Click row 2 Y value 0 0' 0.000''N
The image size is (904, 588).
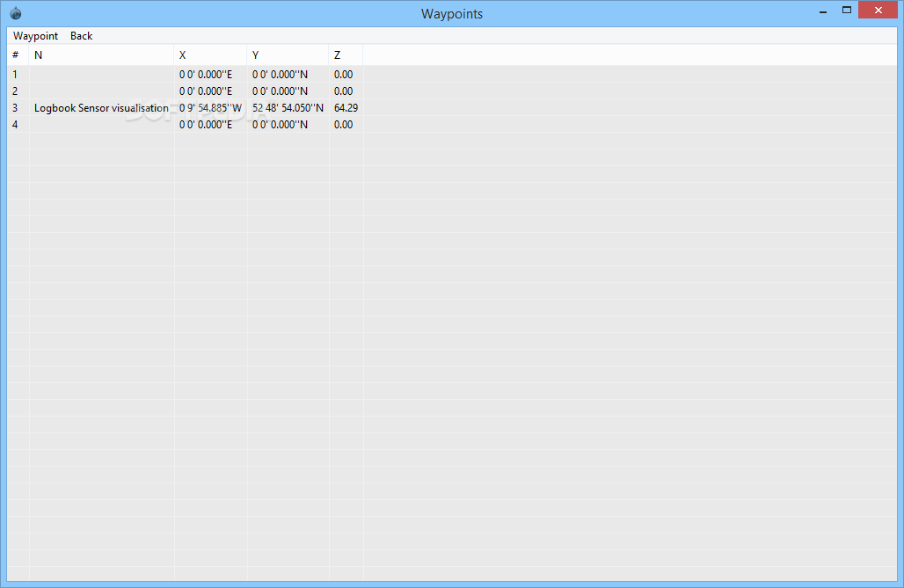click(281, 91)
